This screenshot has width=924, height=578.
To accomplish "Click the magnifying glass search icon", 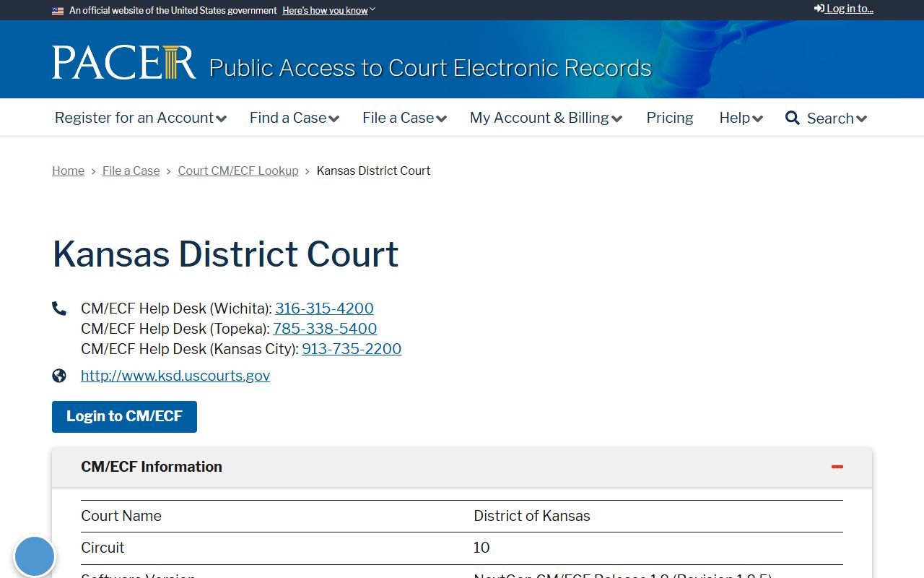I will tap(793, 118).
